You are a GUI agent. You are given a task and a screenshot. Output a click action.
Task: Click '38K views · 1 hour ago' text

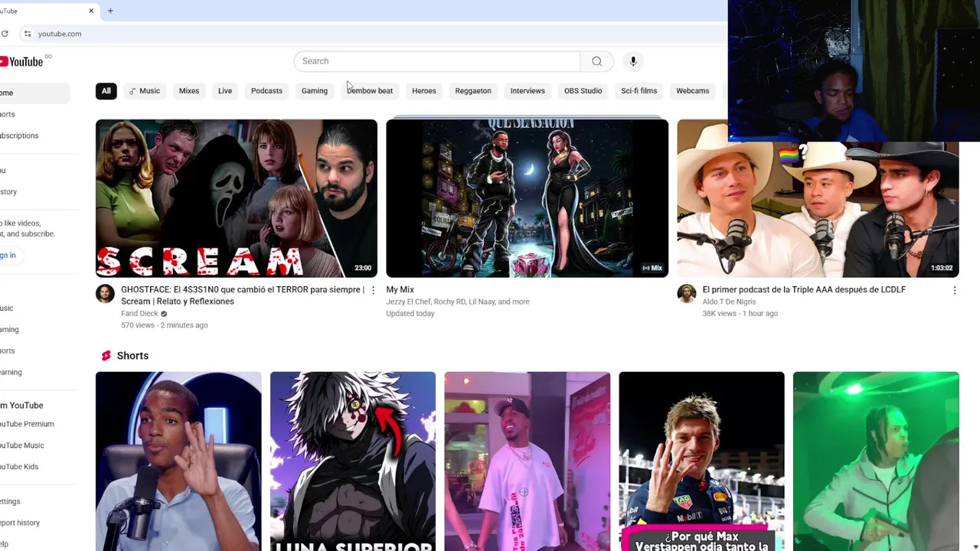point(740,314)
